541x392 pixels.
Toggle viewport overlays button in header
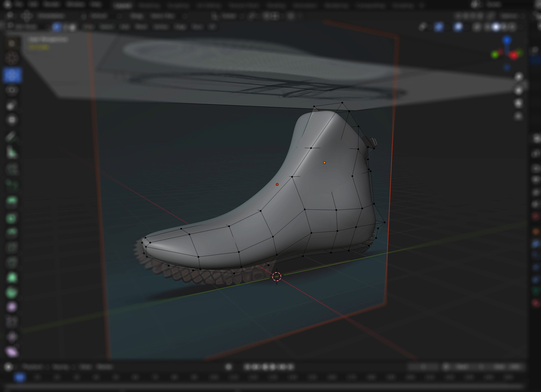pyautogui.click(x=458, y=27)
